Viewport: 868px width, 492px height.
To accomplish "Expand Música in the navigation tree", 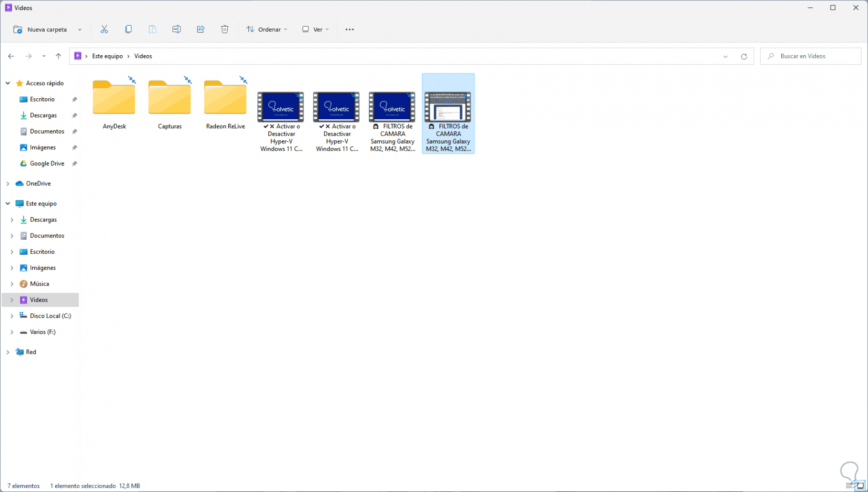I will pyautogui.click(x=12, y=284).
